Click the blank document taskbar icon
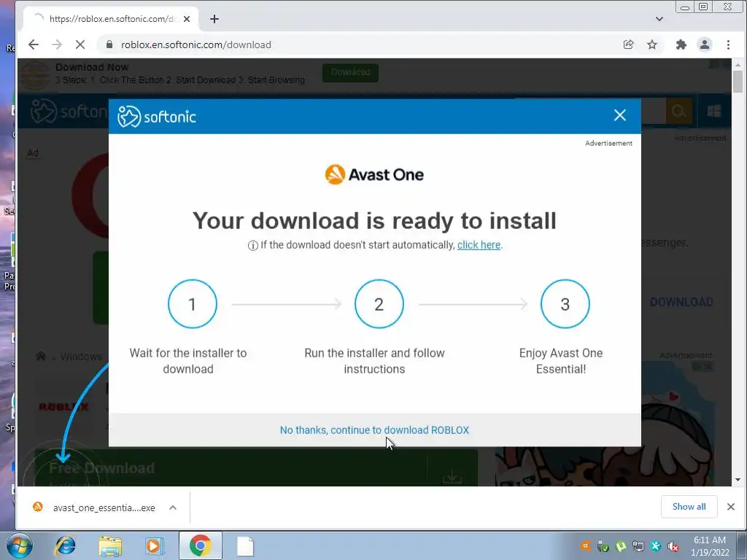The height and width of the screenshot is (560, 747). 245,546
